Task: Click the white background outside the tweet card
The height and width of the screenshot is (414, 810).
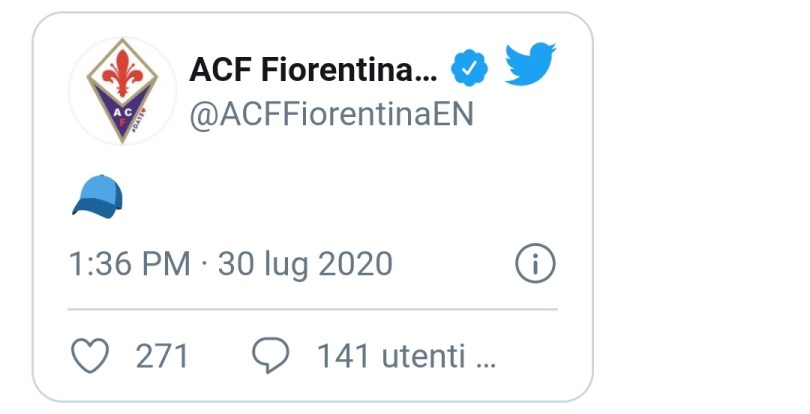Action: pyautogui.click(x=700, y=200)
